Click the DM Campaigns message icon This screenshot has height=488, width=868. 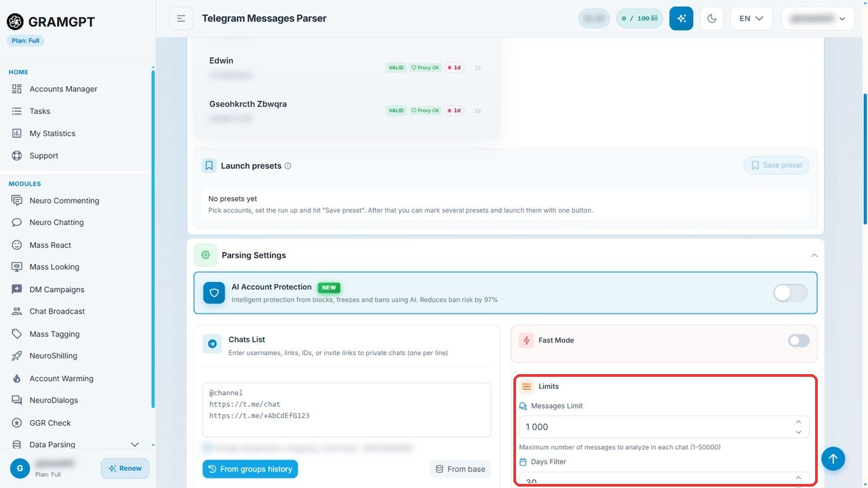[x=17, y=289]
